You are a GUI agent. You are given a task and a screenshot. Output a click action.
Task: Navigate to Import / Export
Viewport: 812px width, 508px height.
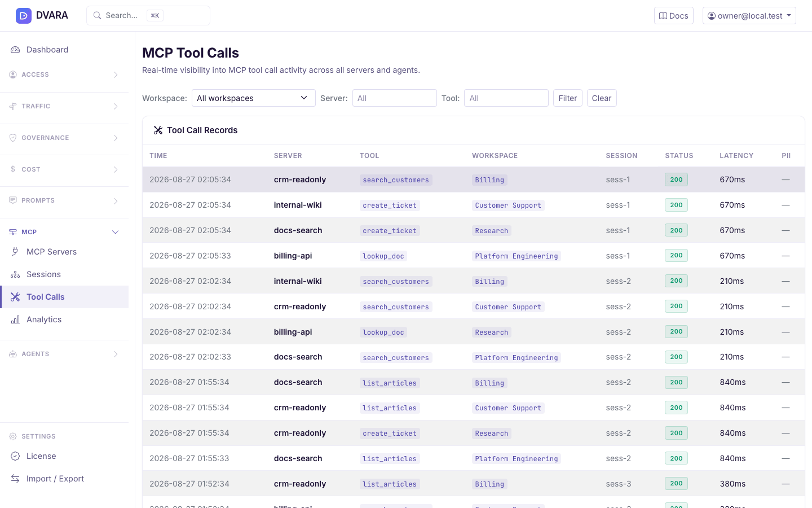point(64,479)
